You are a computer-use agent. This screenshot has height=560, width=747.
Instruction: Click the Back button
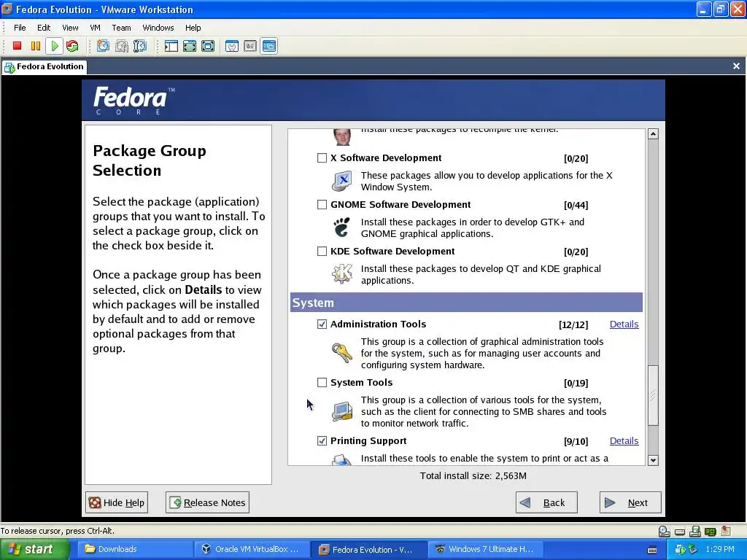click(546, 502)
